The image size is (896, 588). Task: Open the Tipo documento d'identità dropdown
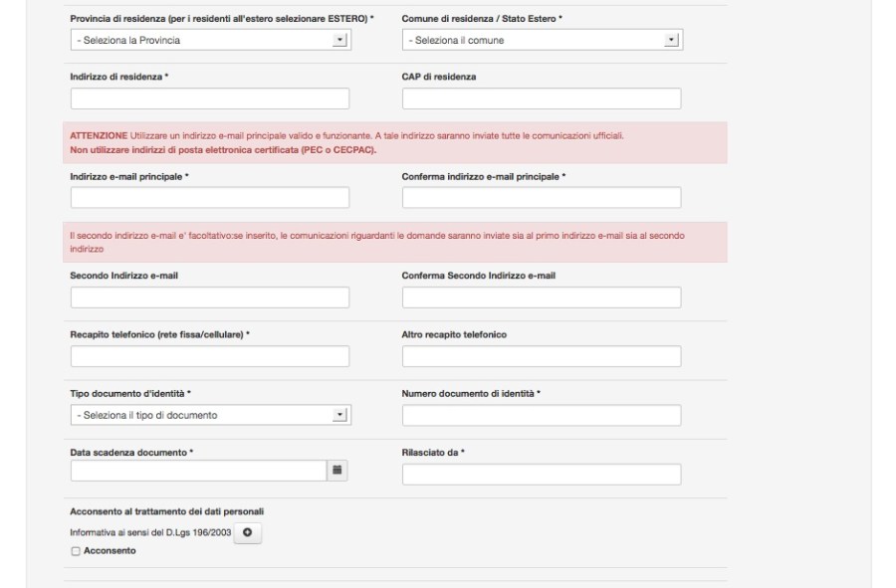210,415
